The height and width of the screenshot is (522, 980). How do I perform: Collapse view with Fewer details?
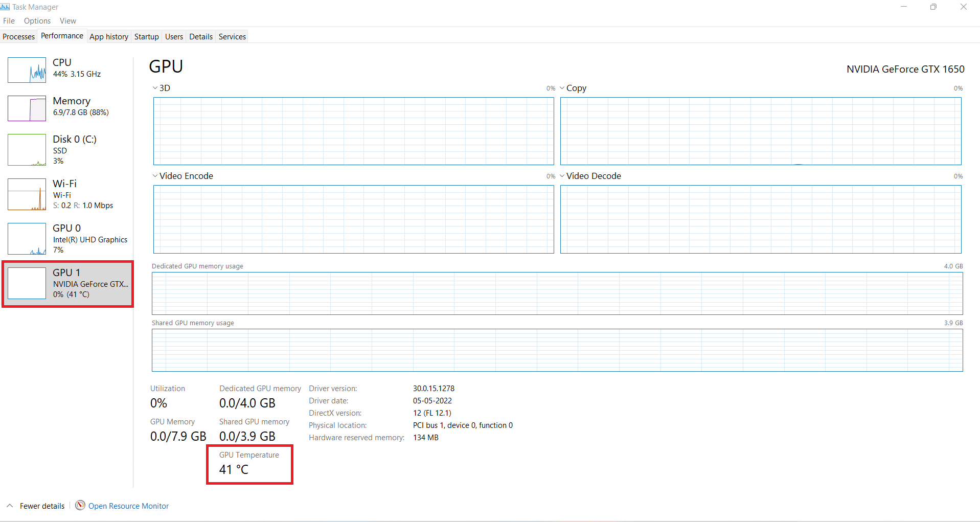click(42, 506)
